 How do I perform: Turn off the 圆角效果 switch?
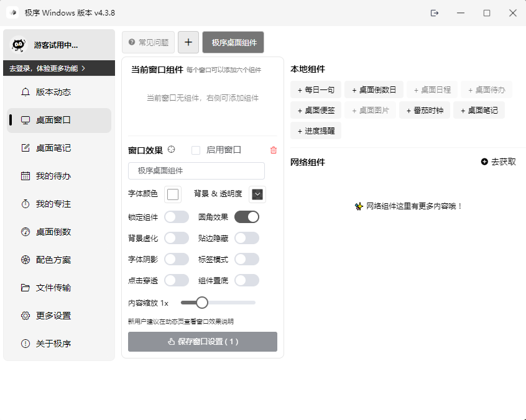pos(247,217)
